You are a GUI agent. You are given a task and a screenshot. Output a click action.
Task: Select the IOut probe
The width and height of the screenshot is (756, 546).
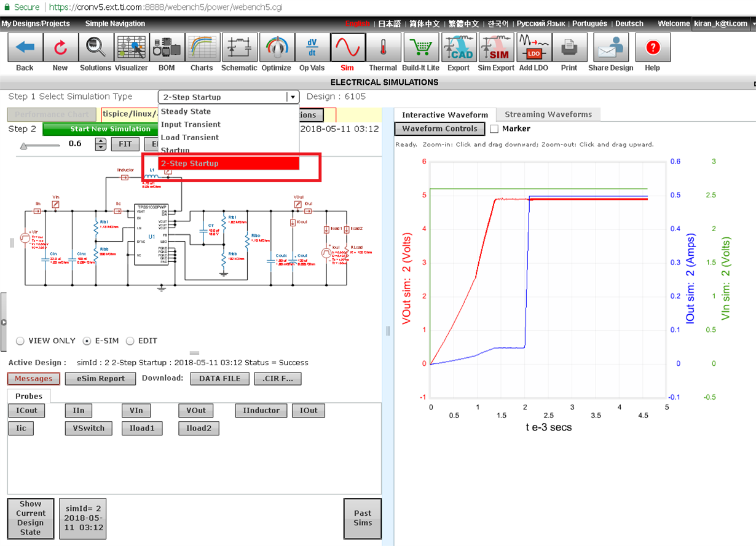tap(309, 411)
